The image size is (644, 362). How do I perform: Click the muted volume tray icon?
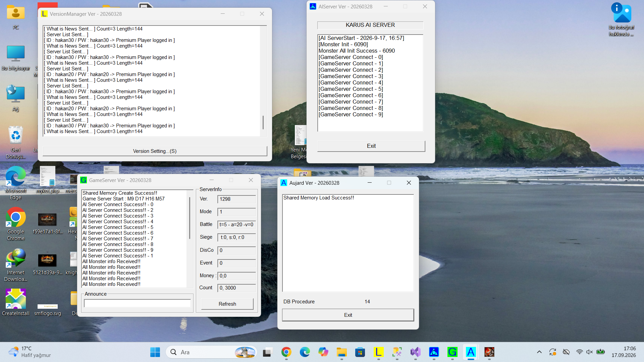coord(589,352)
